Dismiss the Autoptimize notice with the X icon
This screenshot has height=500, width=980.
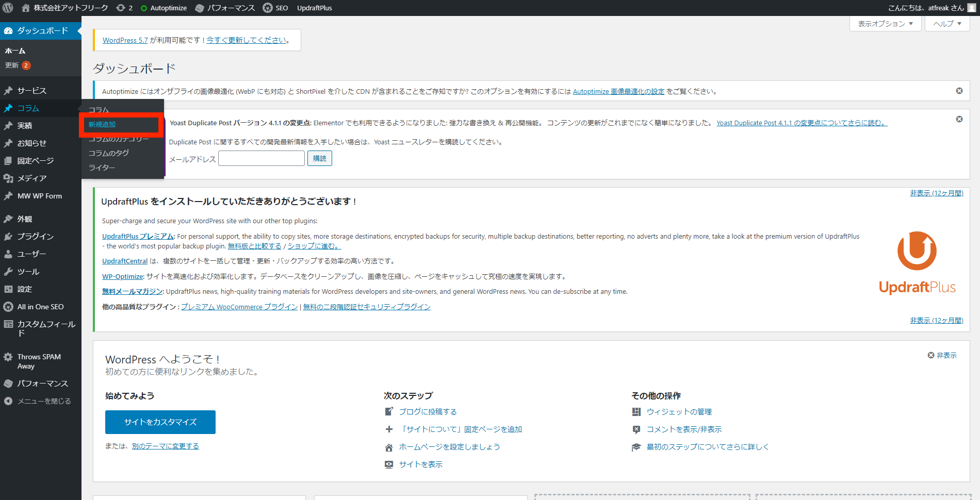pyautogui.click(x=959, y=91)
